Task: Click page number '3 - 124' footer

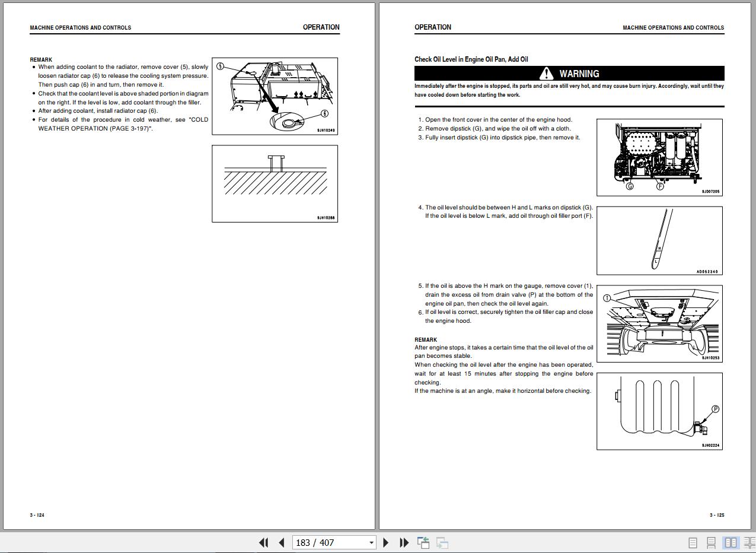Action: [37, 515]
